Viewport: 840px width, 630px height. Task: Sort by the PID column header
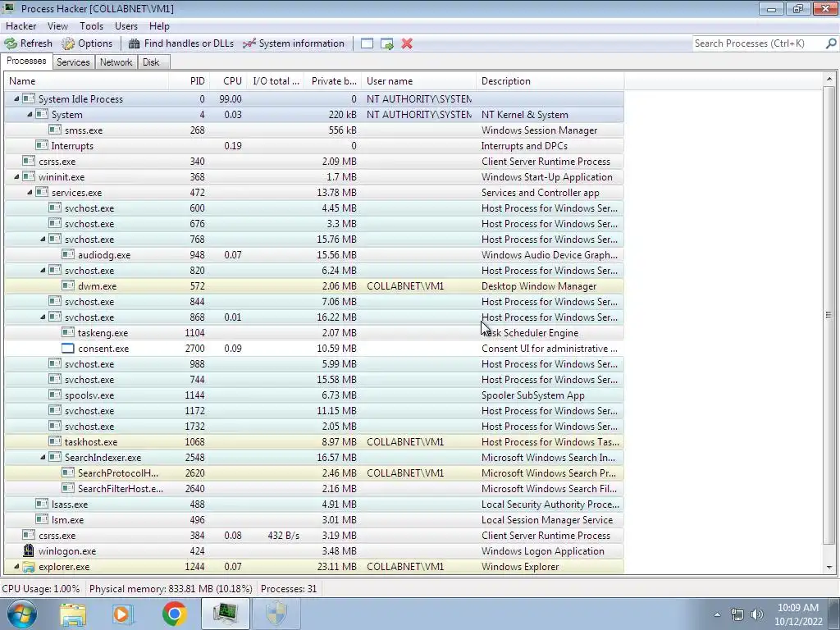tap(189, 81)
